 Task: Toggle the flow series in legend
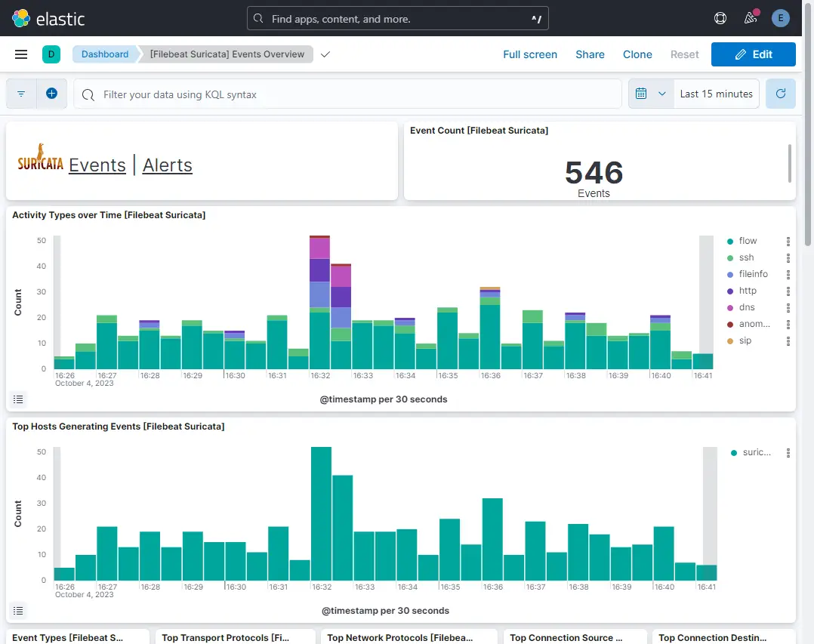point(748,241)
